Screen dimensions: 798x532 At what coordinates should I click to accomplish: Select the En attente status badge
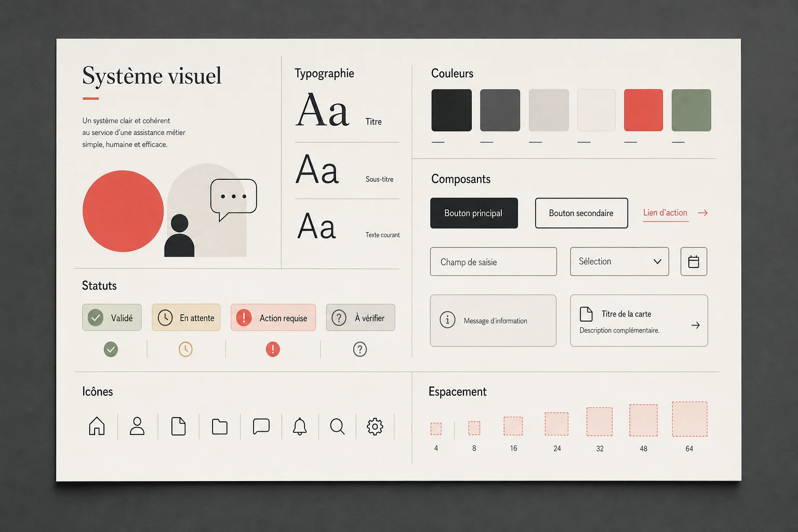point(186,317)
